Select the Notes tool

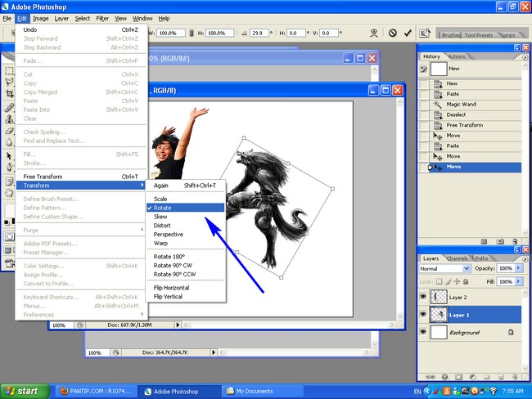pos(9,182)
